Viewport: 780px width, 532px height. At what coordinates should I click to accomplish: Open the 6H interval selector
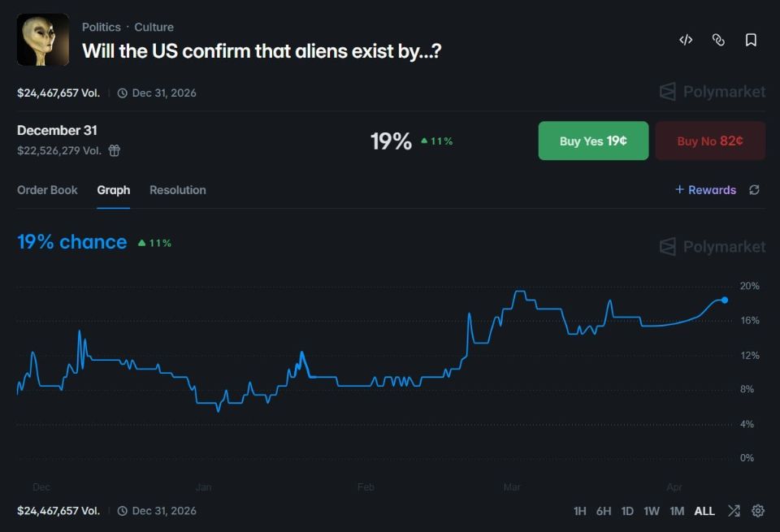[603, 511]
